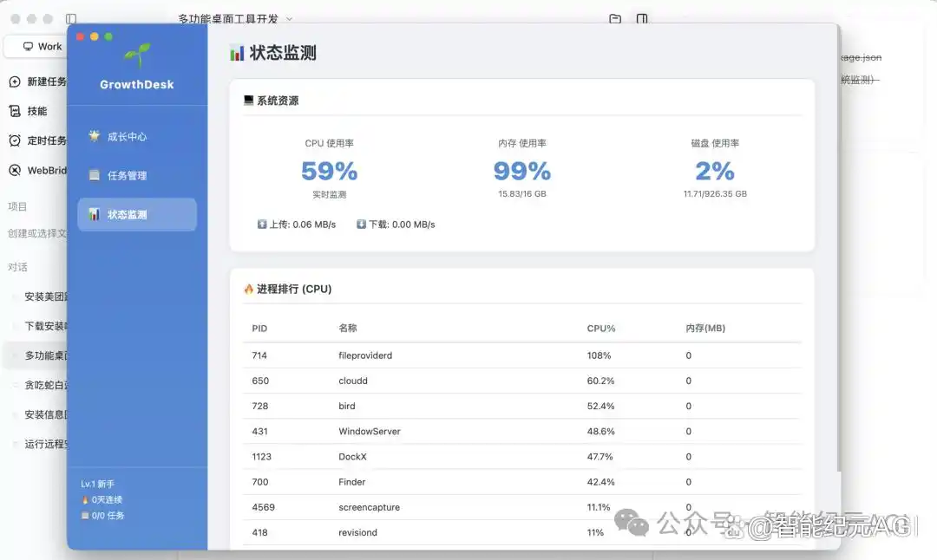The image size is (937, 560).
Task: Select the cloudd process row
Action: 521,381
